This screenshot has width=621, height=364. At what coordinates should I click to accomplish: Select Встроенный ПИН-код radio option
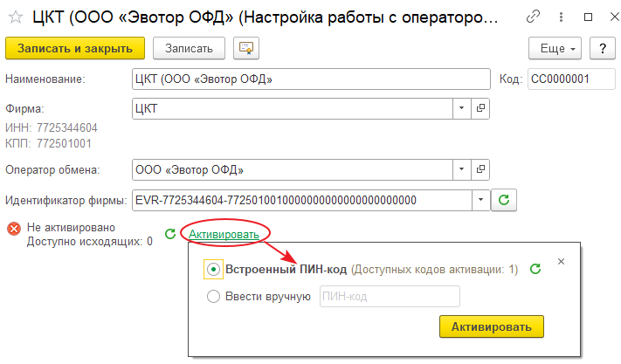[x=212, y=270]
